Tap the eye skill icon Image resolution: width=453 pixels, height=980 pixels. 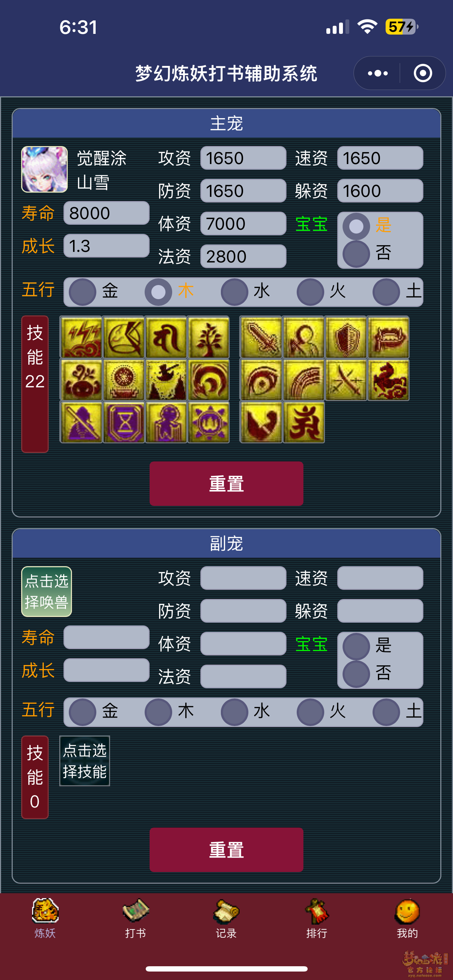(x=261, y=380)
